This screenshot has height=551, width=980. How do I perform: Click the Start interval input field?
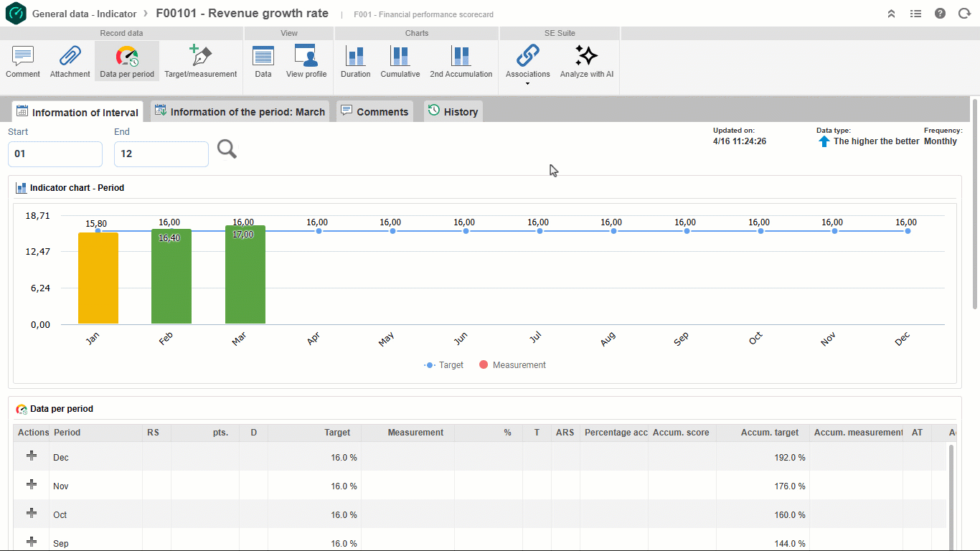pos(55,154)
